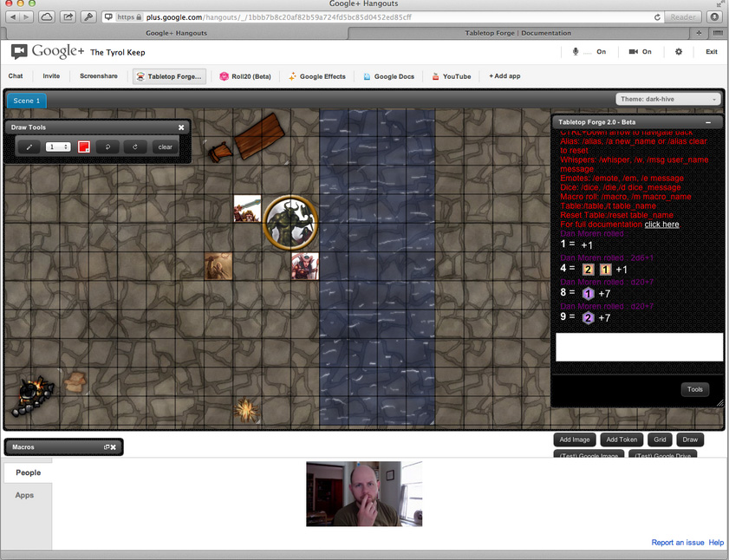Open the Safari passwords key button
Viewport: 729px width, 560px height.
click(88, 17)
